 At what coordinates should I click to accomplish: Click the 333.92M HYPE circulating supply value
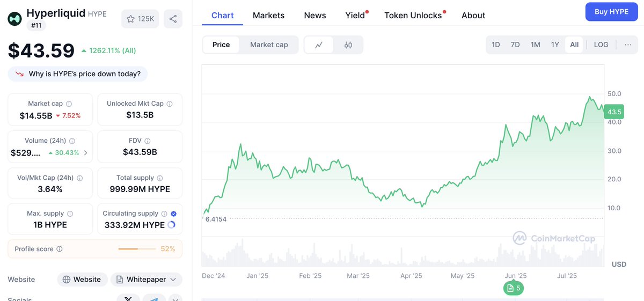point(135,225)
